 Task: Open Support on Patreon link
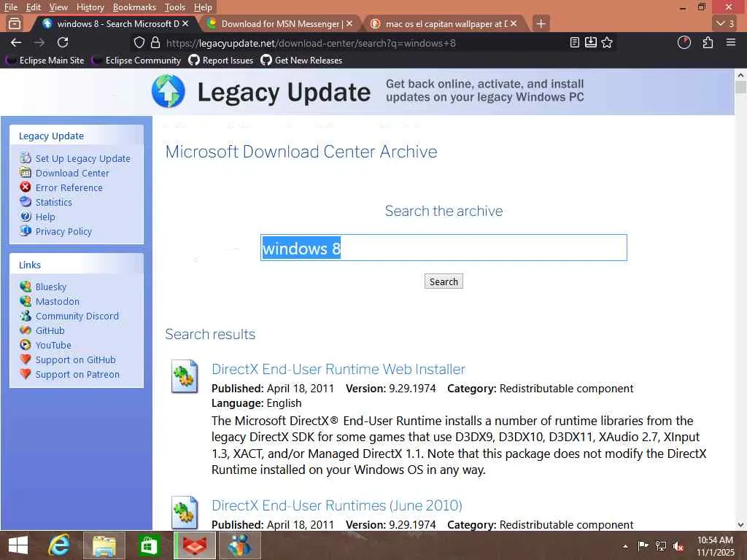coord(77,375)
